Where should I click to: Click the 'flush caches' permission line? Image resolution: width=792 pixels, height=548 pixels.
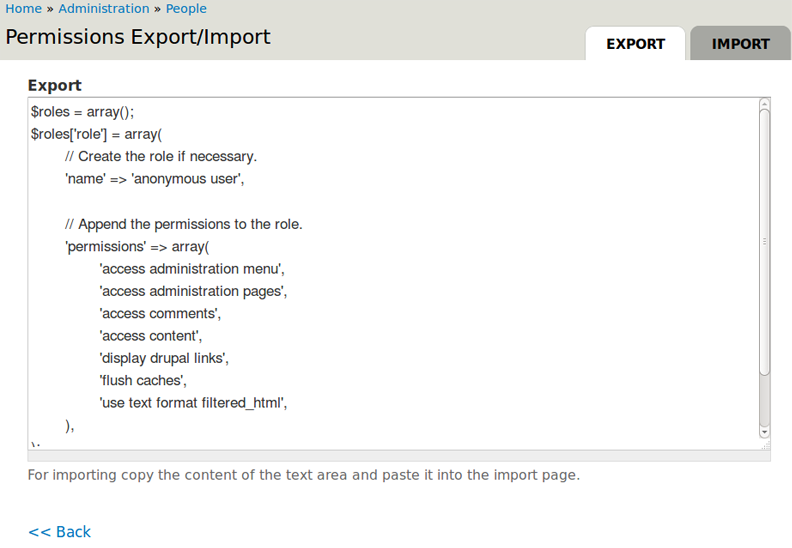pos(143,381)
